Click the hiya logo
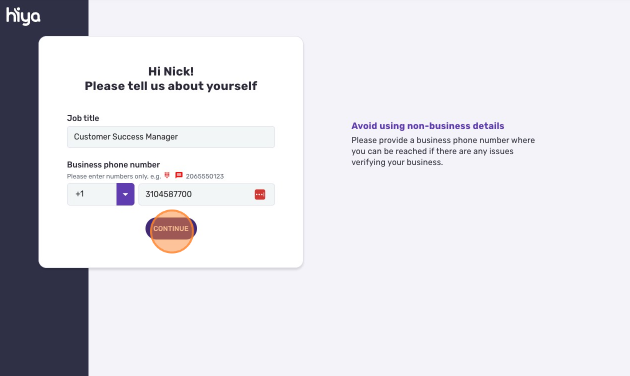The image size is (630, 376). 23,16
